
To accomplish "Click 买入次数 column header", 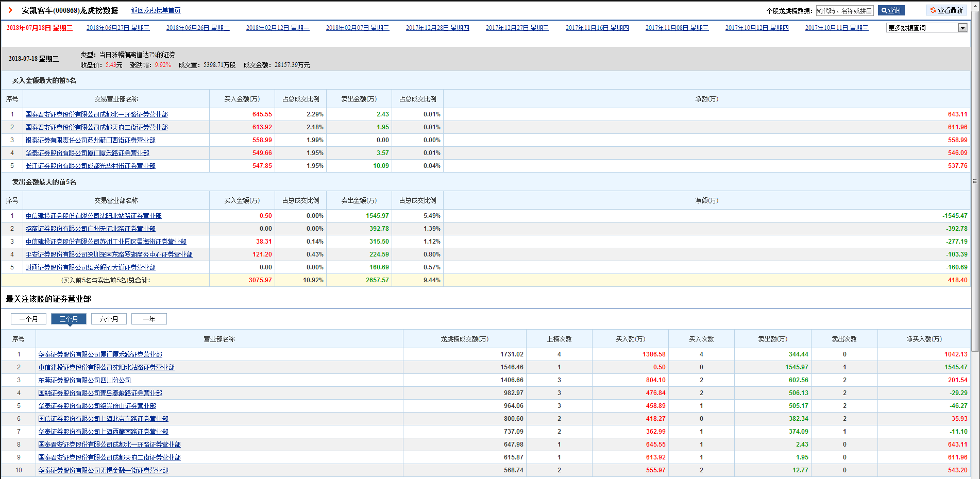I will click(x=701, y=339).
